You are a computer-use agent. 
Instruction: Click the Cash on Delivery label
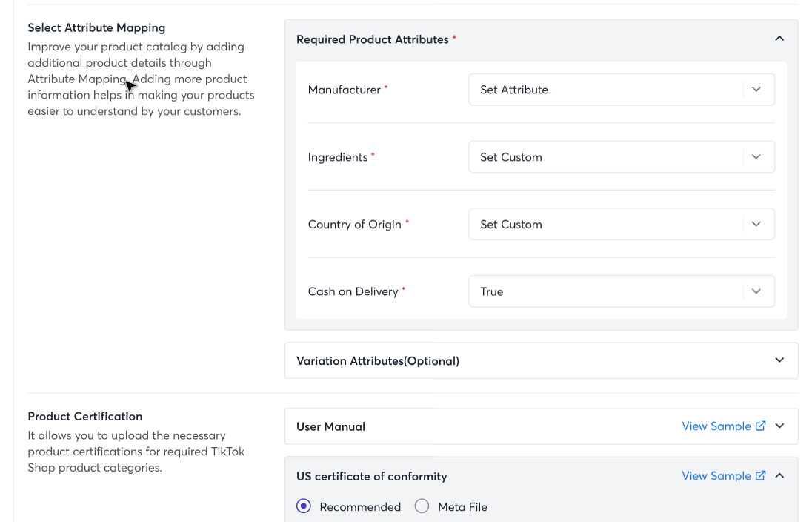(x=353, y=291)
